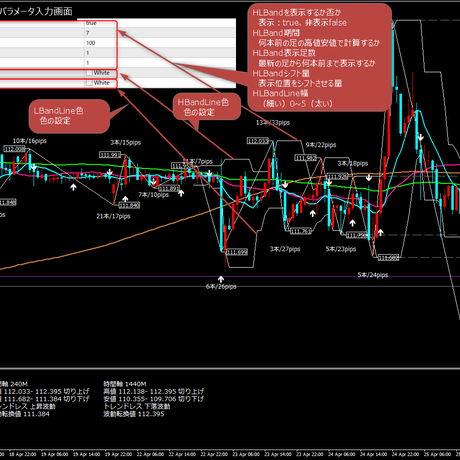Click the 時間軸 1440M info text
This screenshot has height=460, width=460.
click(x=125, y=384)
